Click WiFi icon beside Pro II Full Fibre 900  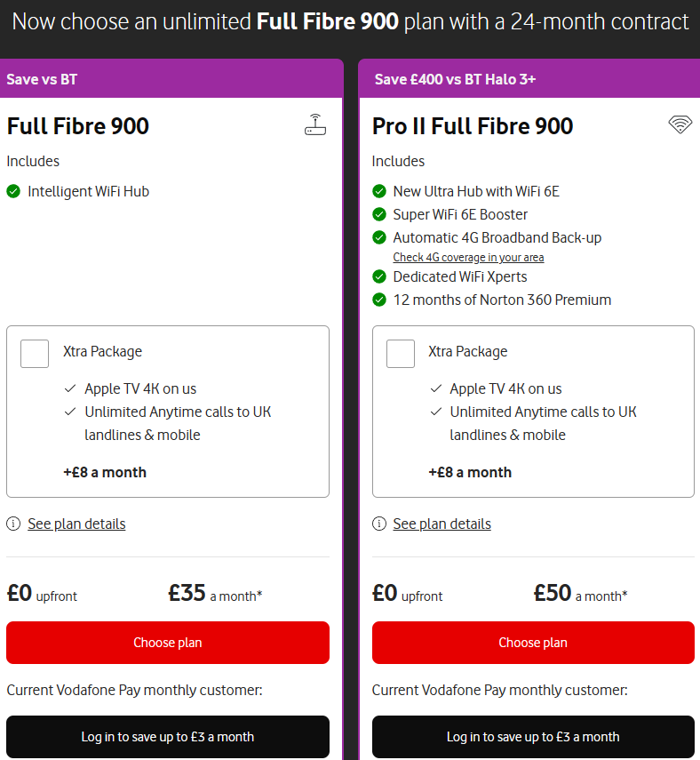click(680, 125)
